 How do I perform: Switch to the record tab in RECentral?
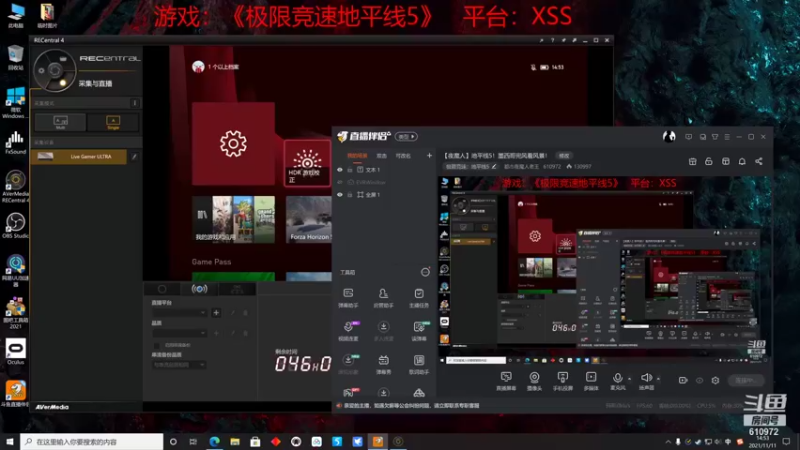[162, 289]
